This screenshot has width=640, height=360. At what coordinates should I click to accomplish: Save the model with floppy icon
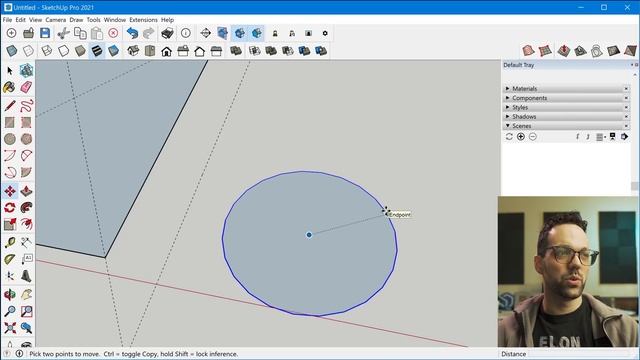[45, 33]
